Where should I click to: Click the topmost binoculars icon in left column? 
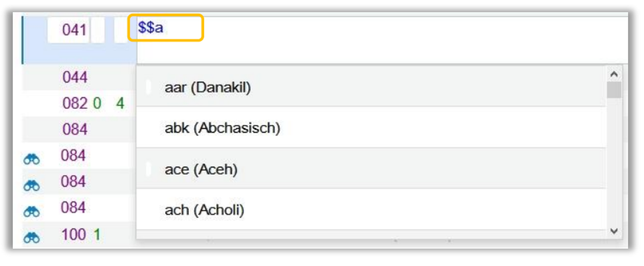coord(31,160)
